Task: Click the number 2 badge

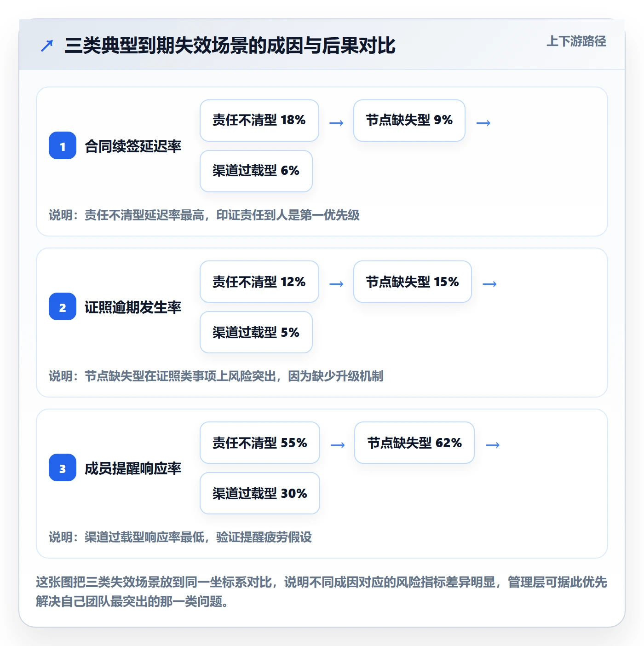Action: point(63,307)
